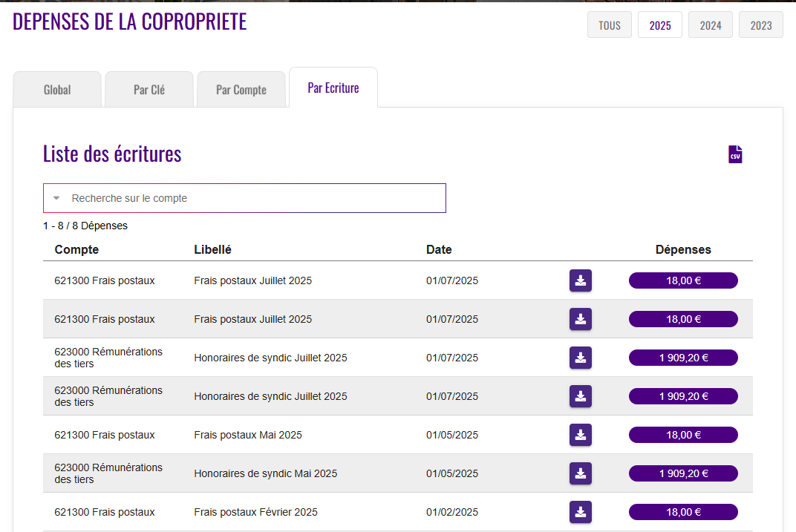Image resolution: width=796 pixels, height=532 pixels.
Task: Download first Honoraires de syndic Juillet 2025 document
Action: 580,358
